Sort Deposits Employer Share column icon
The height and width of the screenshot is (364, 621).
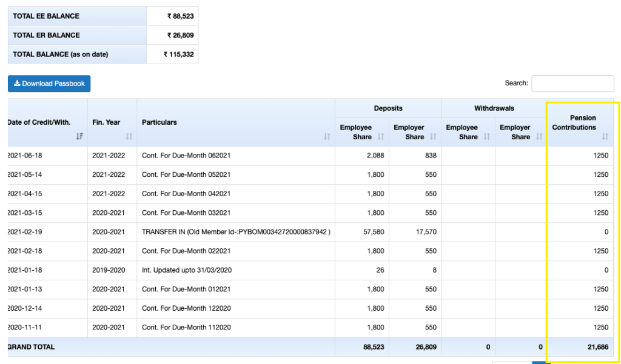tap(433, 136)
